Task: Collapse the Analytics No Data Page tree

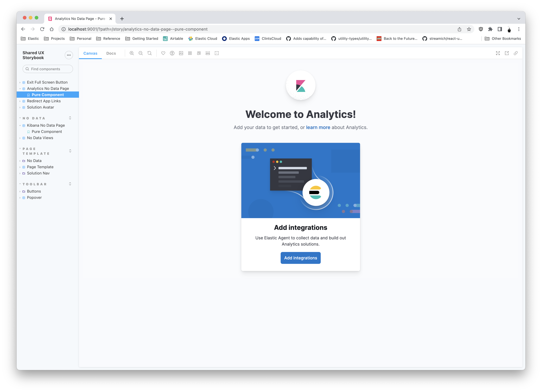Action: 47,88
